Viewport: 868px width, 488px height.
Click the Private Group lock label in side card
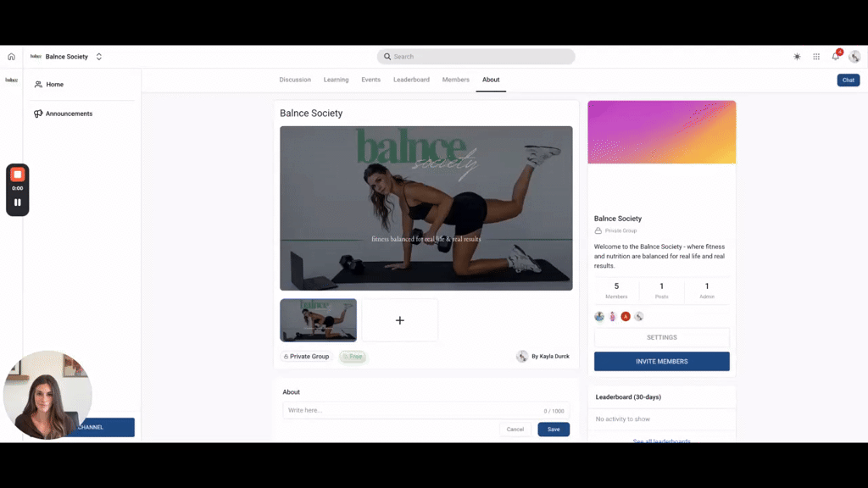(x=615, y=230)
